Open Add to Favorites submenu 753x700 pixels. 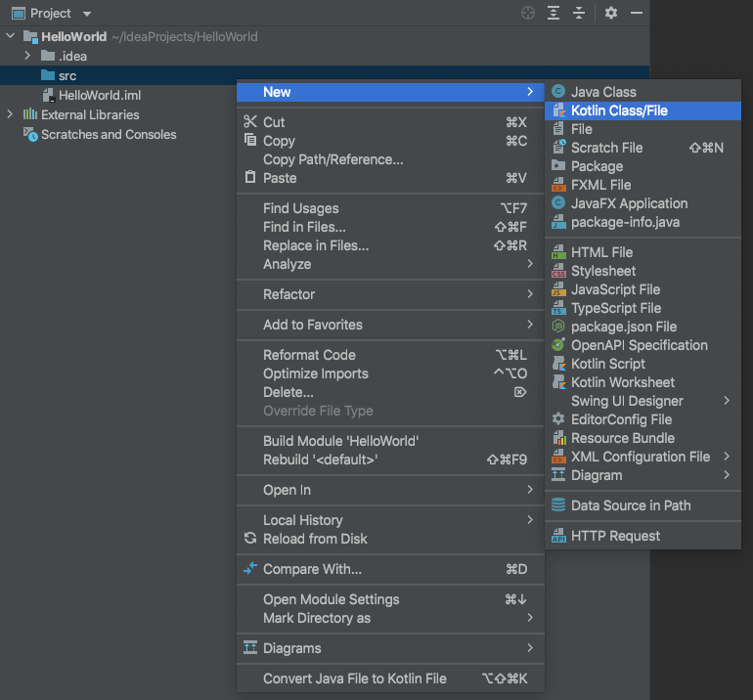coord(390,325)
